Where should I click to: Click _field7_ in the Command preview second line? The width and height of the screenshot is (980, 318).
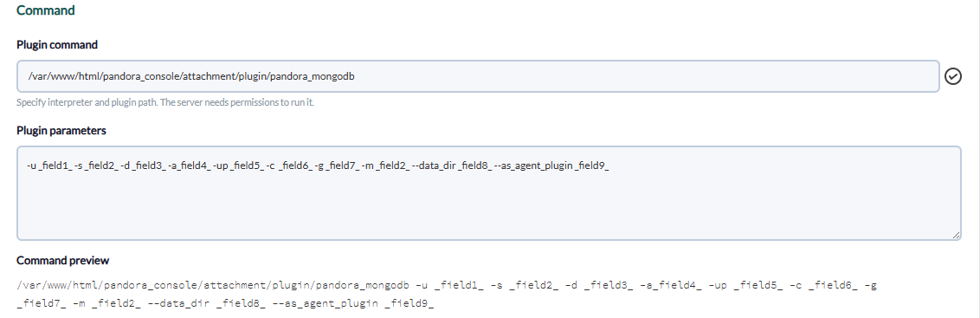click(x=38, y=303)
